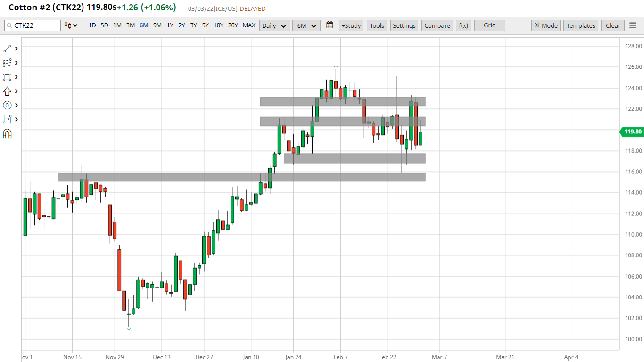Screen dimensions: 644x362
Task: Open the Templates button
Action: click(x=581, y=25)
